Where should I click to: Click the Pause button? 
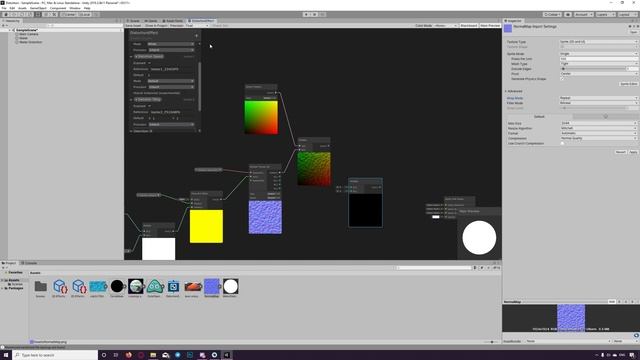click(314, 14)
